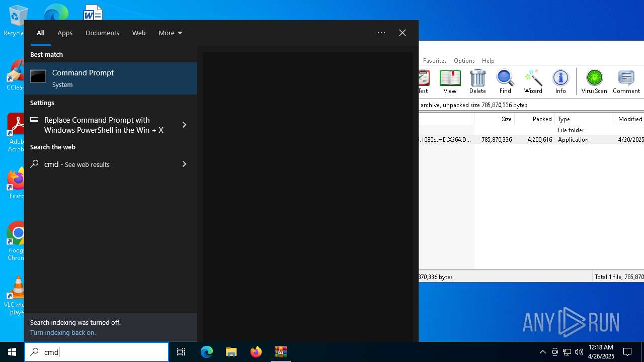The width and height of the screenshot is (644, 362).
Task: Sort by Size column in WinRAR
Action: coord(494,119)
